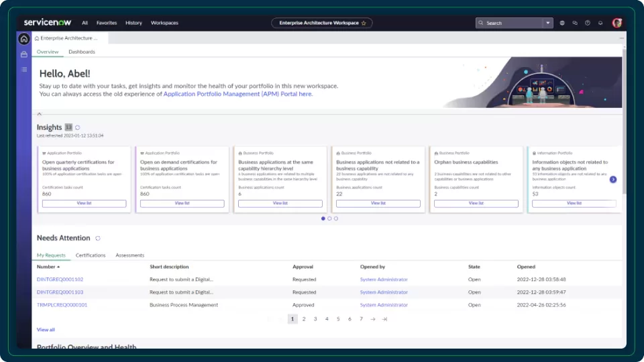
Task: Open the search scope dropdown arrow
Action: coord(547,23)
